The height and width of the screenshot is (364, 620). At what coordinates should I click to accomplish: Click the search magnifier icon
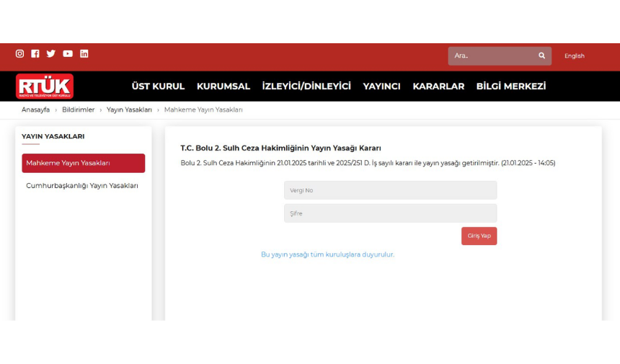coord(541,56)
